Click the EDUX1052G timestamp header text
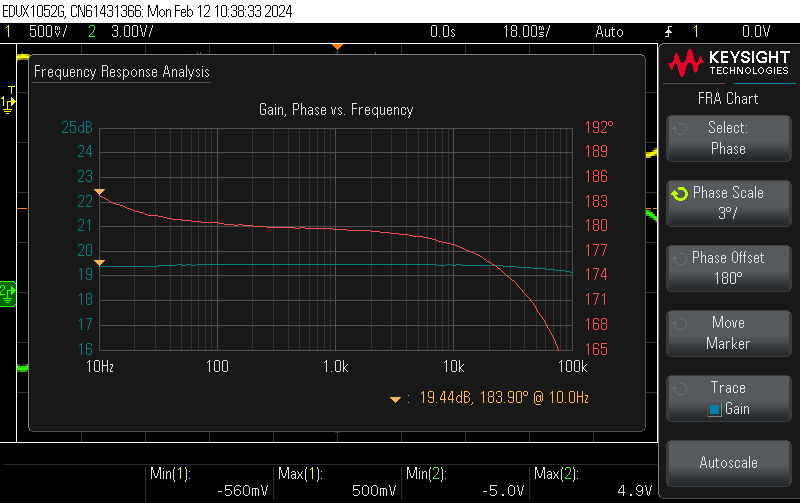The width and height of the screenshot is (800, 503). pyautogui.click(x=147, y=11)
